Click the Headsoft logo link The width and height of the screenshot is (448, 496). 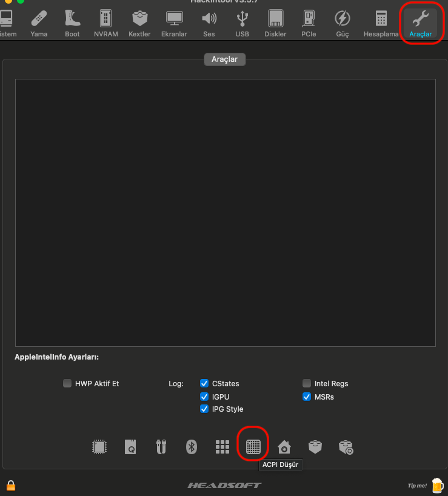224,485
